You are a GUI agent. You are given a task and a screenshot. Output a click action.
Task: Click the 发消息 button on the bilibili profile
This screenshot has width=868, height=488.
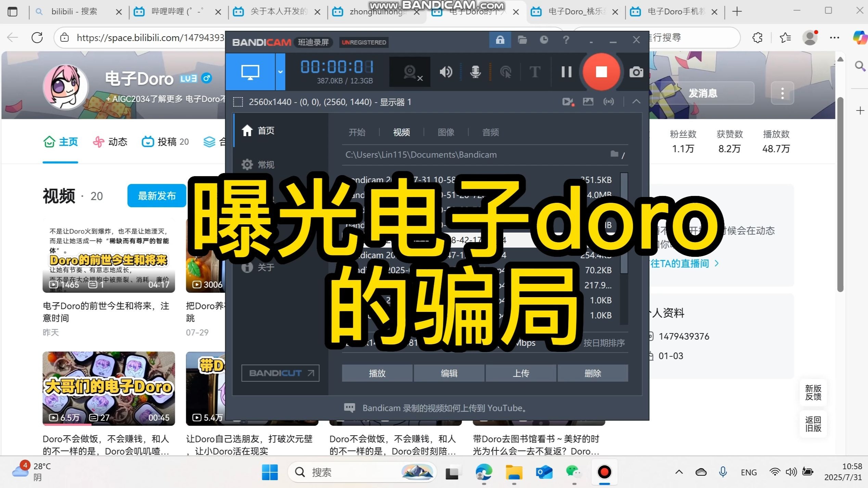[702, 93]
